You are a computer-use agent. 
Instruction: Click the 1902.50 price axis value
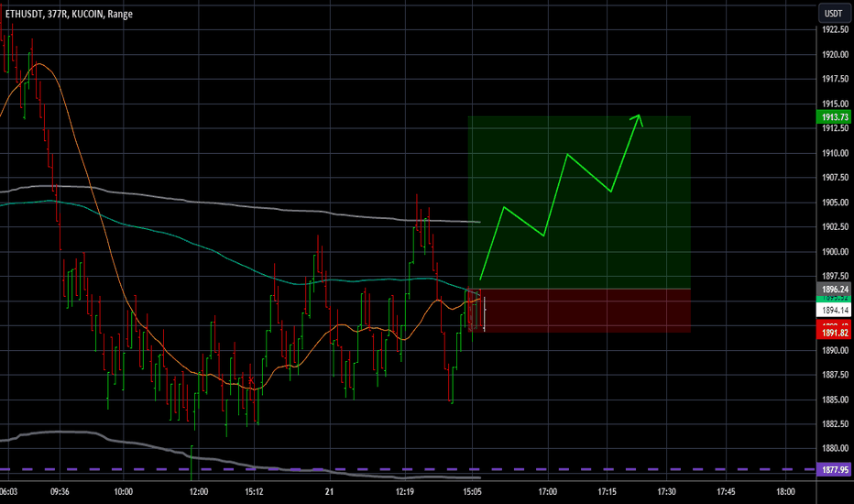coord(835,226)
